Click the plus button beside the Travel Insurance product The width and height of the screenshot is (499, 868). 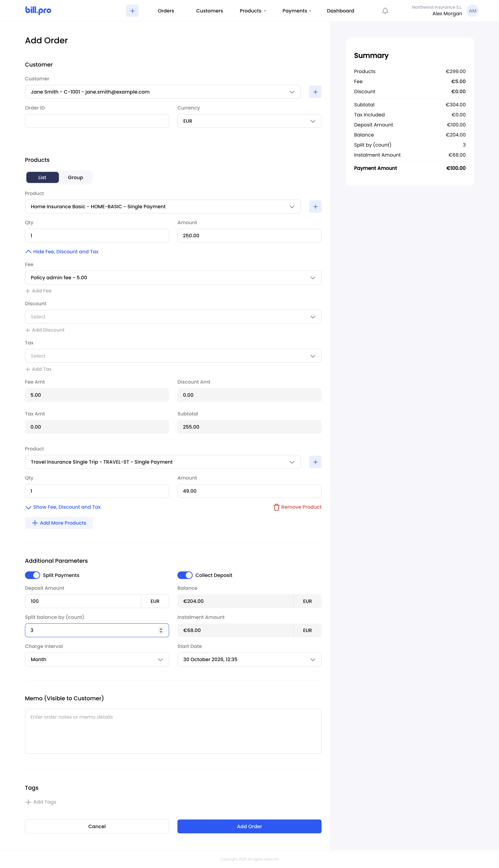(315, 462)
